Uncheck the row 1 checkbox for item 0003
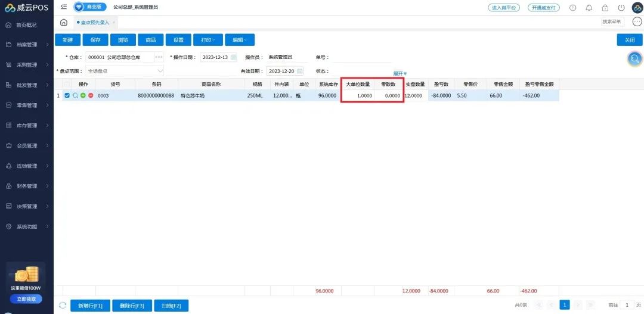644x314 pixels. click(x=67, y=95)
